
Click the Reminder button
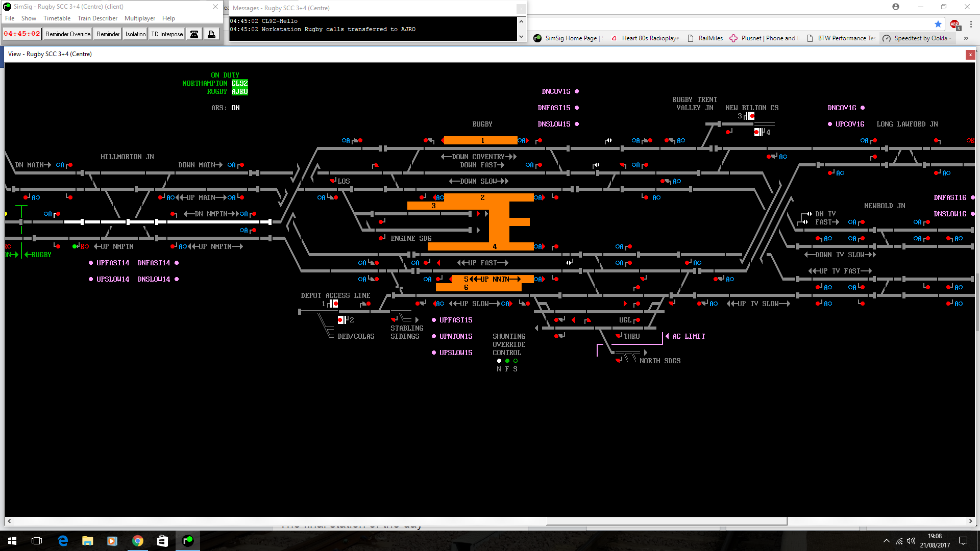108,34
